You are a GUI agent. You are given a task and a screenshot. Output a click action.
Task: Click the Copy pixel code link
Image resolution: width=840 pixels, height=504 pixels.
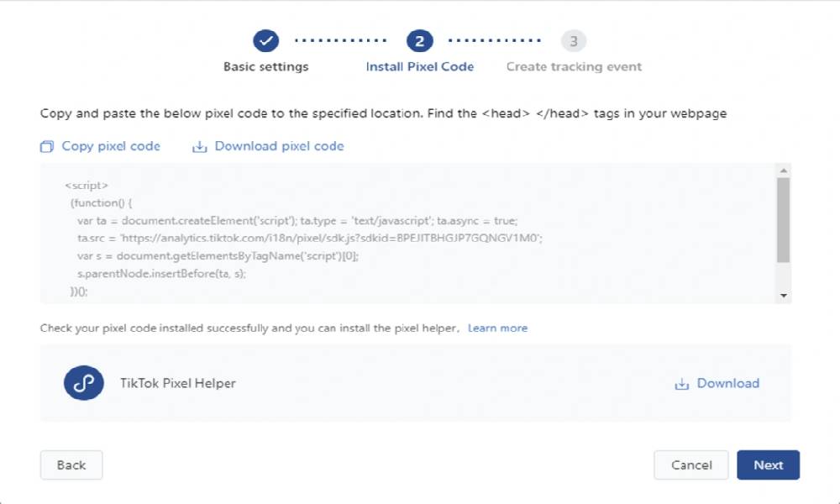111,146
